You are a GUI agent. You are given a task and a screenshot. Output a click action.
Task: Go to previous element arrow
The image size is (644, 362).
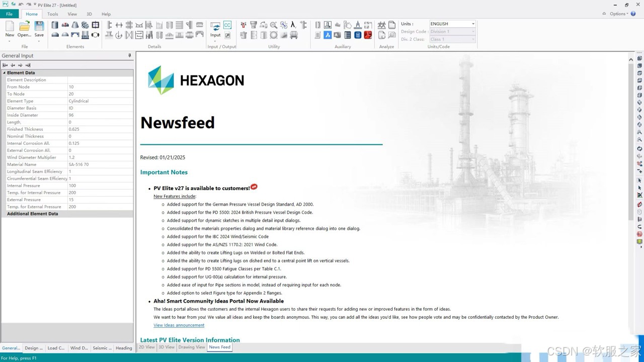(13, 65)
